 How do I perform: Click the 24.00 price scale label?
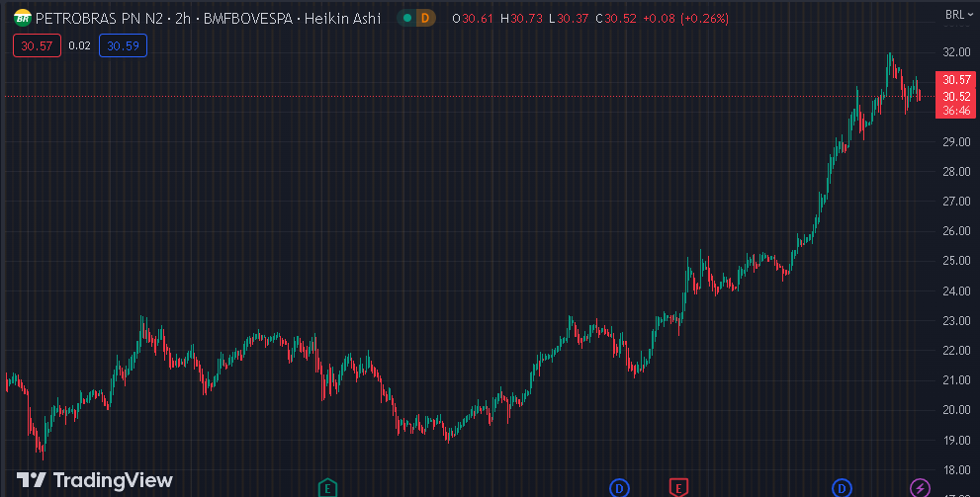[x=956, y=290]
